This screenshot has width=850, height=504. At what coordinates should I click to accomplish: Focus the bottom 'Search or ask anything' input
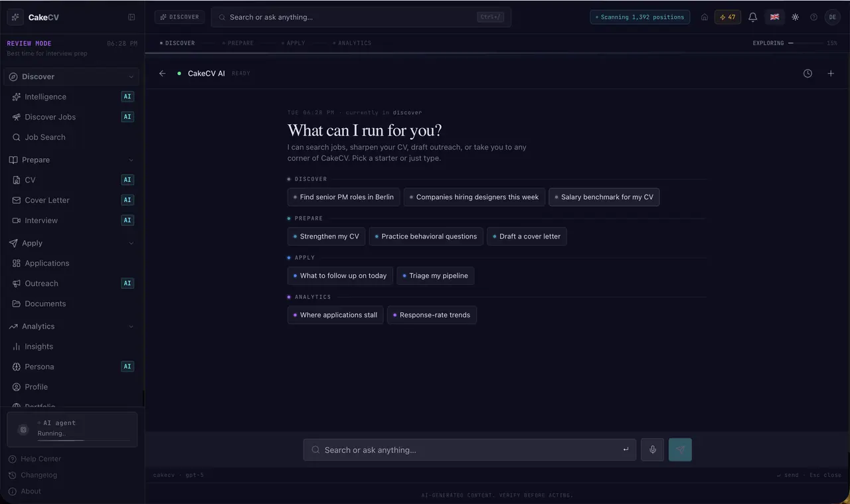(469, 450)
